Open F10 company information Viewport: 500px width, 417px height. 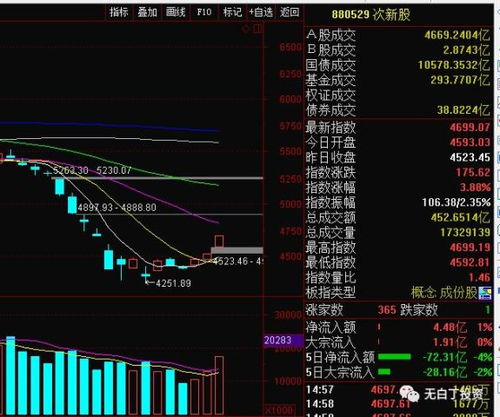pos(204,12)
